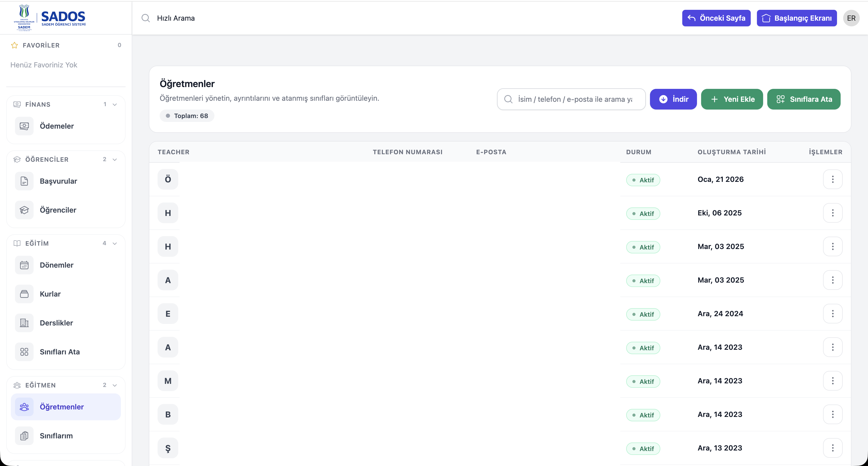The image size is (868, 466).
Task: Collapse the Öğrenciler section chevron
Action: point(115,159)
